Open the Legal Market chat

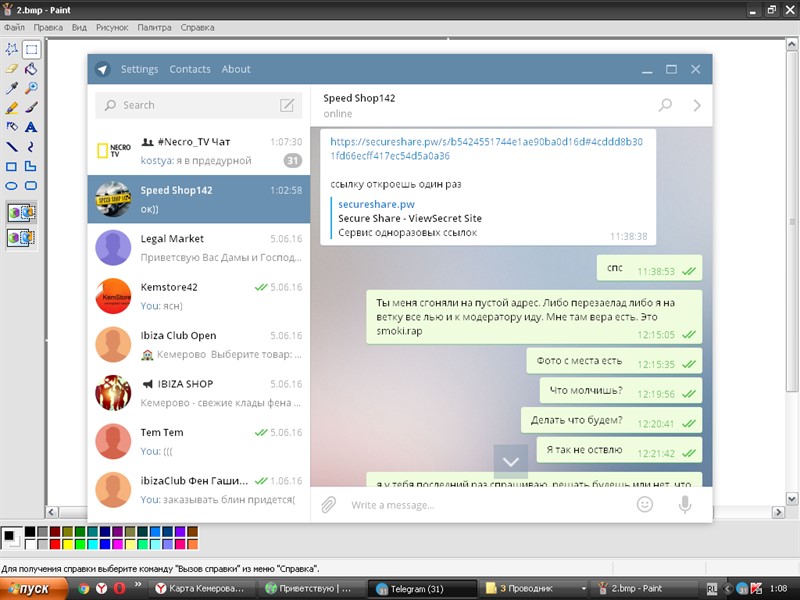pyautogui.click(x=199, y=248)
